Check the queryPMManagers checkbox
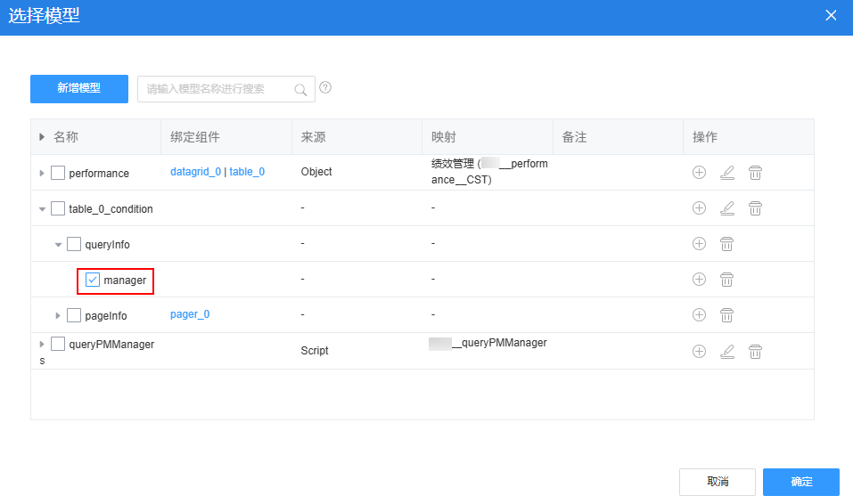Screen dimensions: 853x504 (x=58, y=344)
